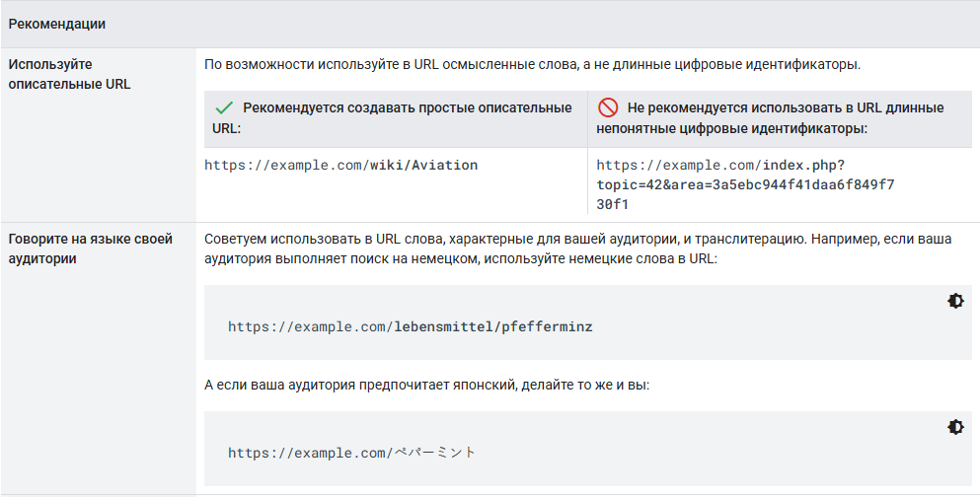
Task: Toggle dark theme on German URL code block
Action: tap(954, 301)
